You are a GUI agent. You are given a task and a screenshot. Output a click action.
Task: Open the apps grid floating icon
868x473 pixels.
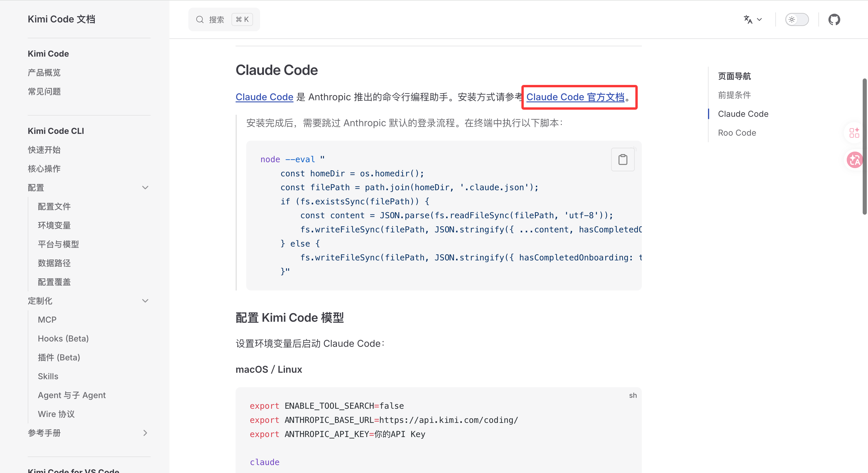tap(854, 133)
